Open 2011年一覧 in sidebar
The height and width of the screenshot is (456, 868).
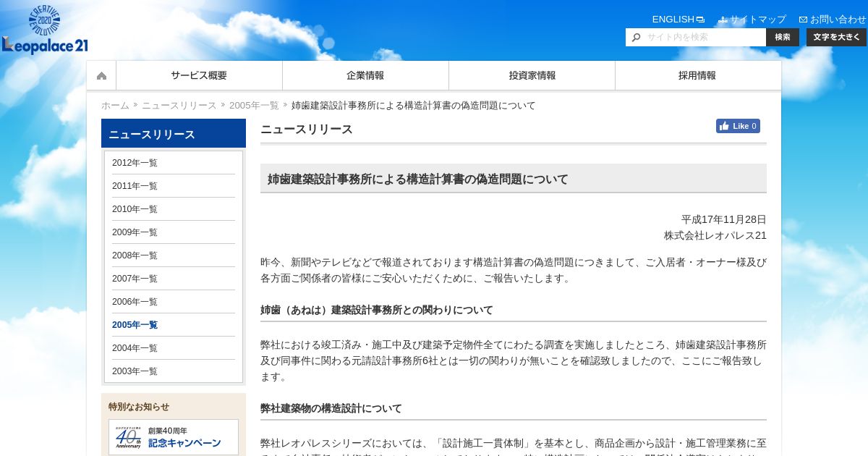point(174,186)
